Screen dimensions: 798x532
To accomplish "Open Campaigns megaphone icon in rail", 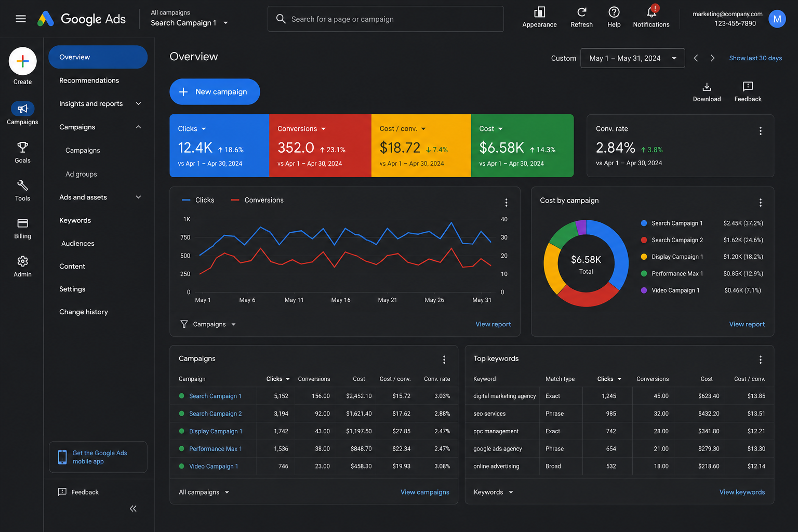I will point(22,109).
